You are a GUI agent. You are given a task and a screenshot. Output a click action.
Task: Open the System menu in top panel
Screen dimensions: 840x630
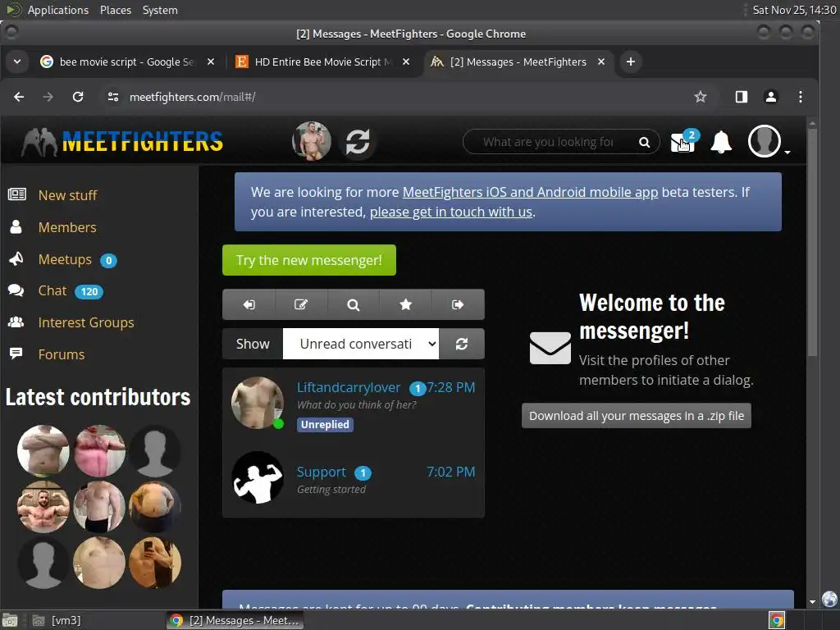pyautogui.click(x=160, y=10)
